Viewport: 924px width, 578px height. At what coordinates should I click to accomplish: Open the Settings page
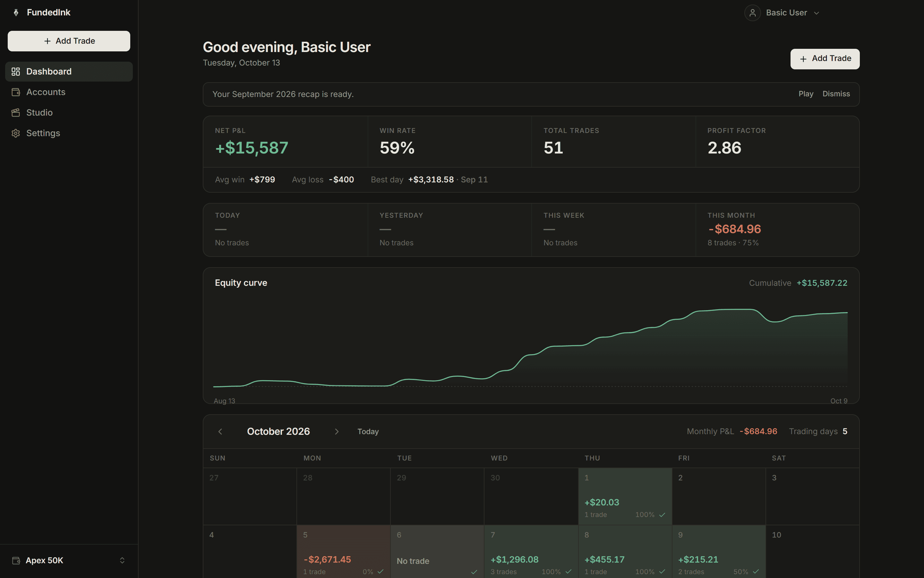pos(69,133)
